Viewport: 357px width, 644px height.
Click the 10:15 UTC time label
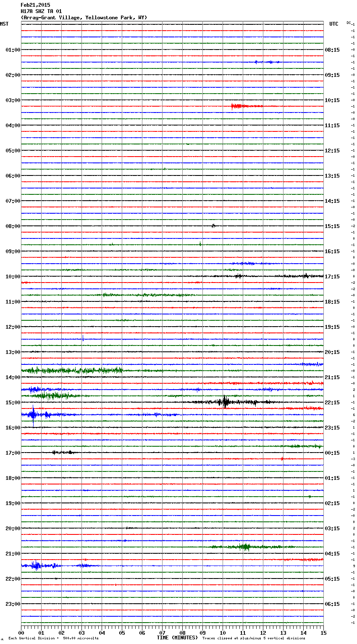tap(332, 100)
